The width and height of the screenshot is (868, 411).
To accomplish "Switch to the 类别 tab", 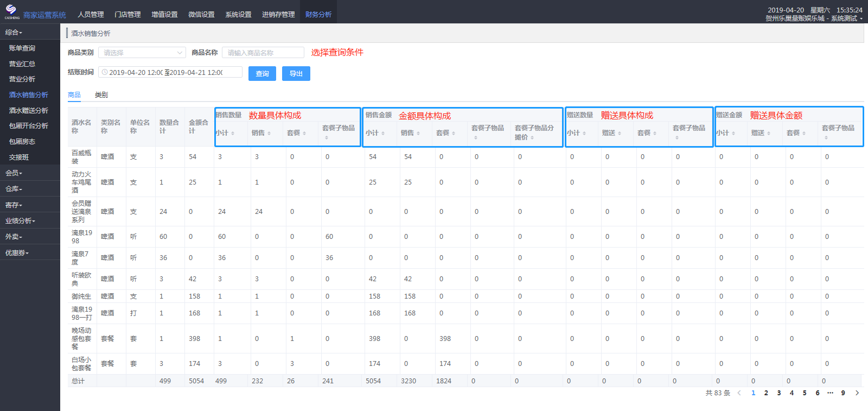I will pyautogui.click(x=101, y=95).
